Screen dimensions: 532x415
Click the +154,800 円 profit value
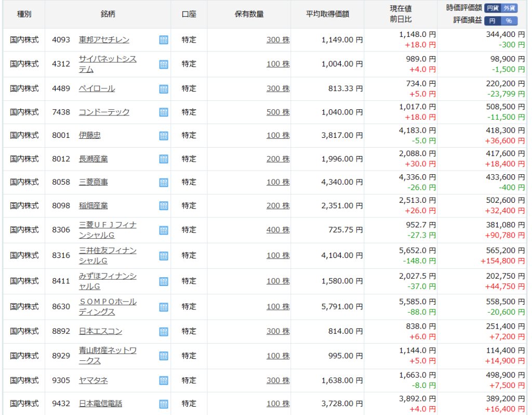[502, 261]
